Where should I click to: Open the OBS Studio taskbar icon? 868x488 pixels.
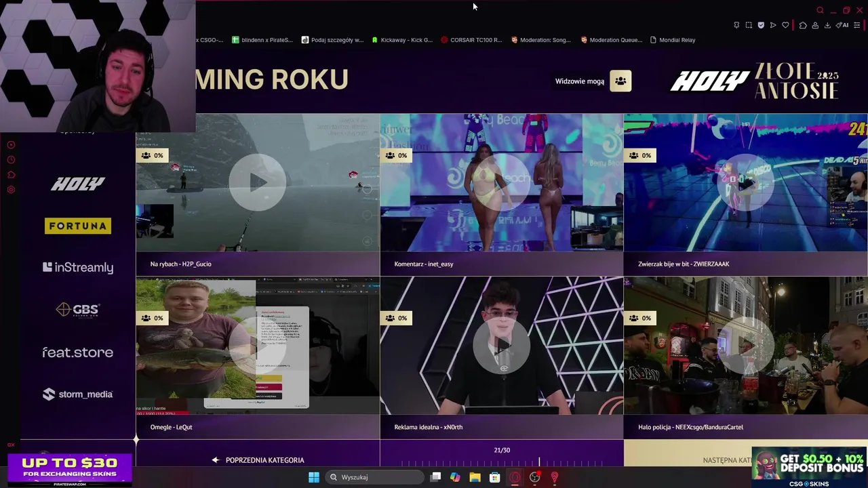click(x=535, y=477)
